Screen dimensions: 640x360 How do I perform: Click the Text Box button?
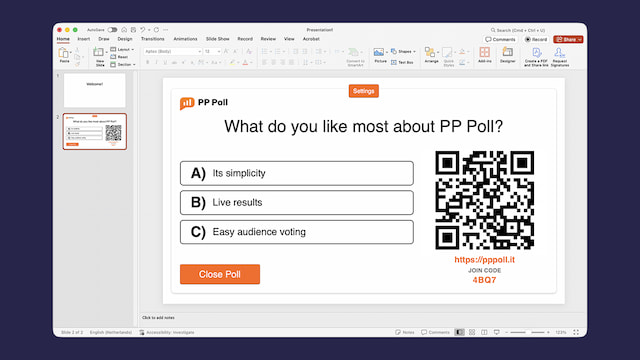click(402, 62)
